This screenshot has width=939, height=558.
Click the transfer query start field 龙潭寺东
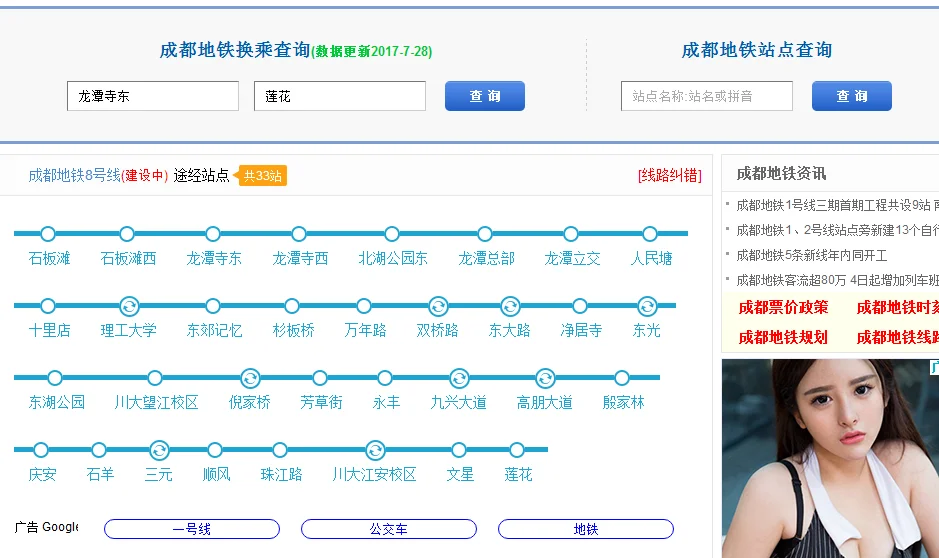(153, 96)
